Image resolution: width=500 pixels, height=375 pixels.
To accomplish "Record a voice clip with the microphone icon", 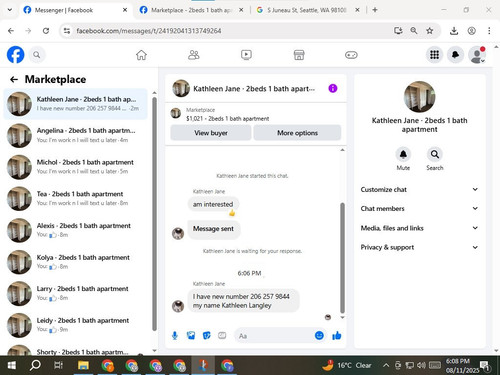I will click(x=175, y=336).
